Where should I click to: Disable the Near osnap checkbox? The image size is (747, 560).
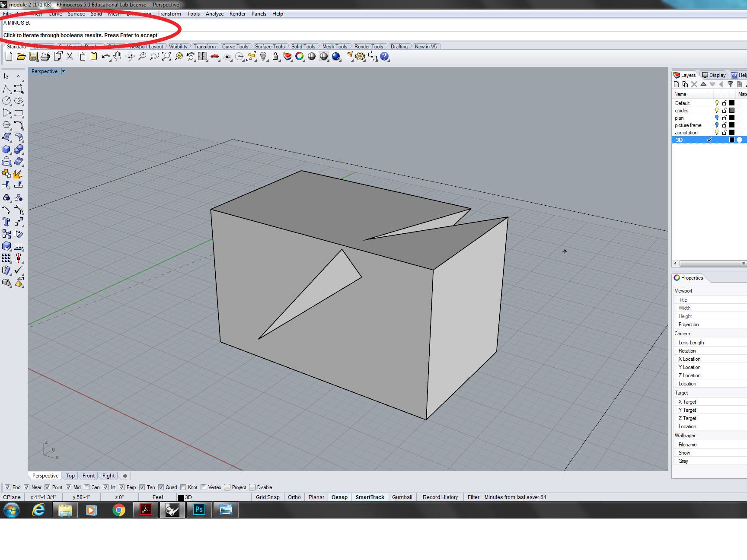27,487
